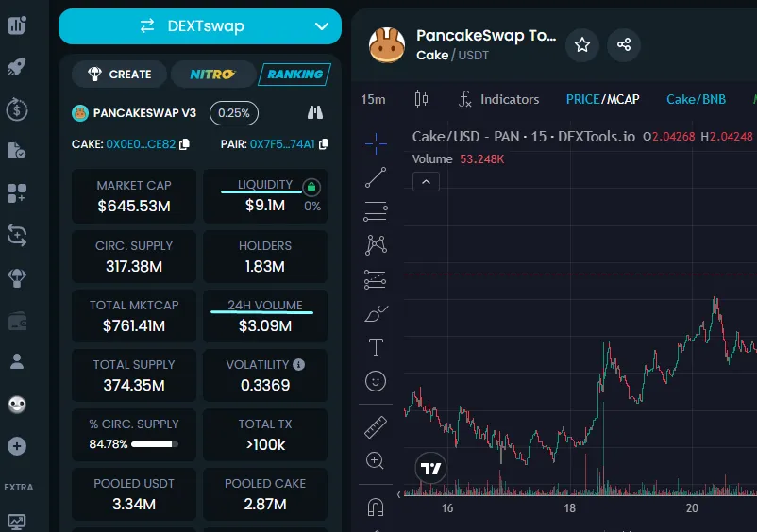Click the pooled USDT value 3.34M
The height and width of the screenshot is (532, 757).
(x=134, y=504)
